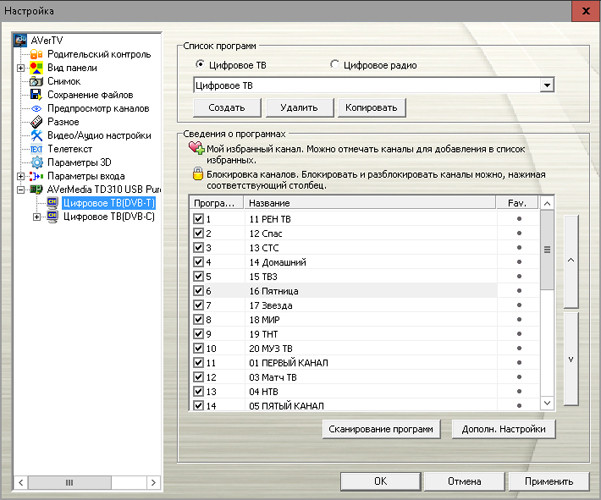This screenshot has height=500, width=601.
Task: Expand the Цифровое ТВ(DVB-C) tree node
Action: [x=37, y=216]
